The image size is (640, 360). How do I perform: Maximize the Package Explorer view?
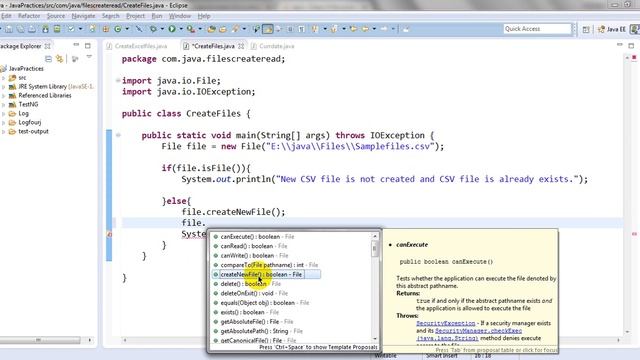click(88, 46)
